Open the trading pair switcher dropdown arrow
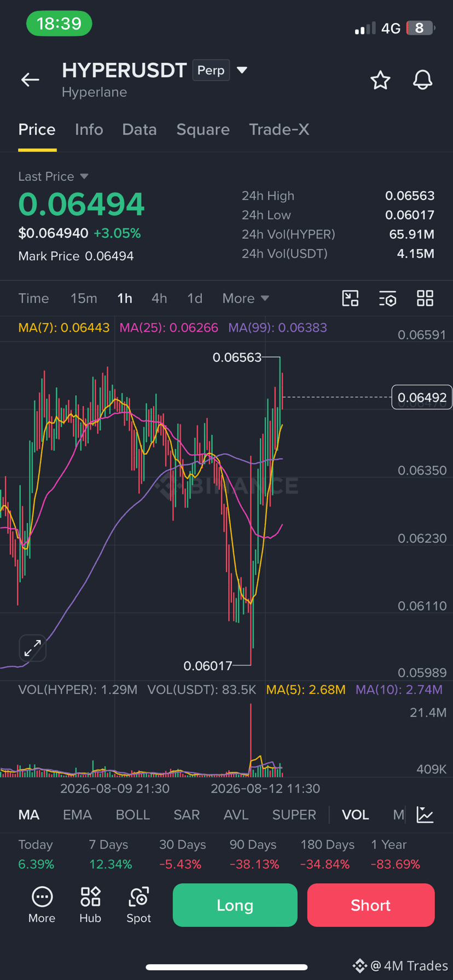The height and width of the screenshot is (980, 453). (x=242, y=70)
